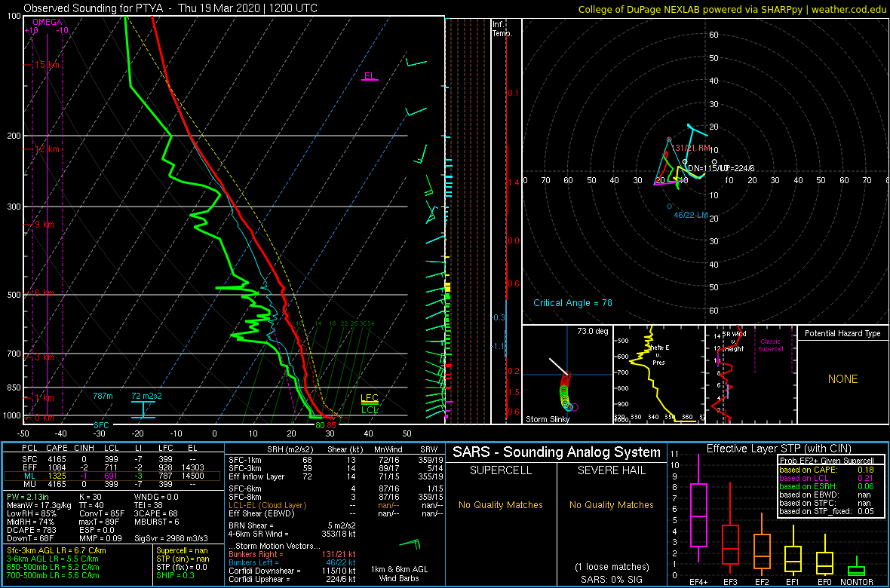The height and width of the screenshot is (588, 890).
Task: Click the 'Inf. Temp.' column header
Action: (x=502, y=29)
